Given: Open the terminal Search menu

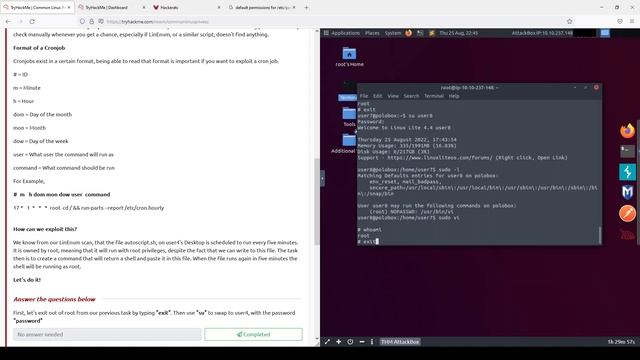Looking at the screenshot, I should pos(411,96).
